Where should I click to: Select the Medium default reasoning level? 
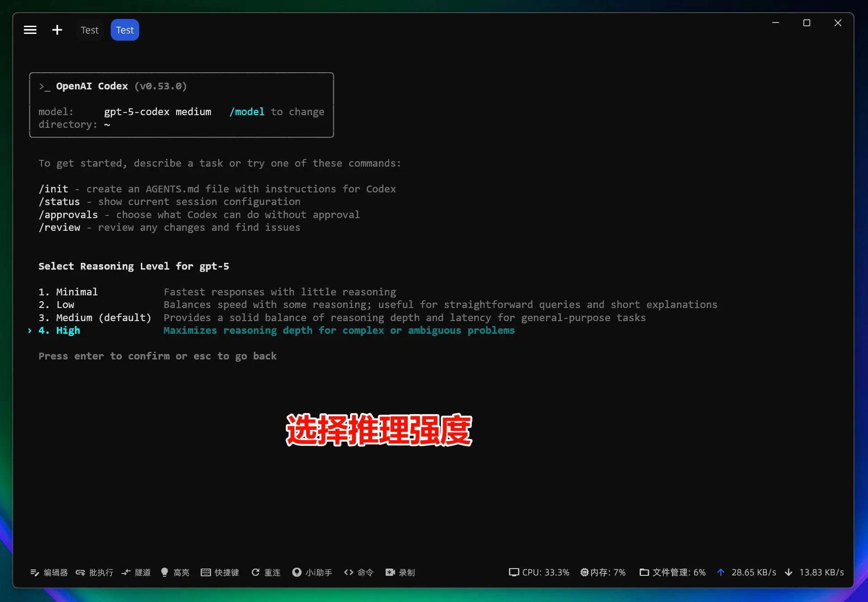coord(95,317)
